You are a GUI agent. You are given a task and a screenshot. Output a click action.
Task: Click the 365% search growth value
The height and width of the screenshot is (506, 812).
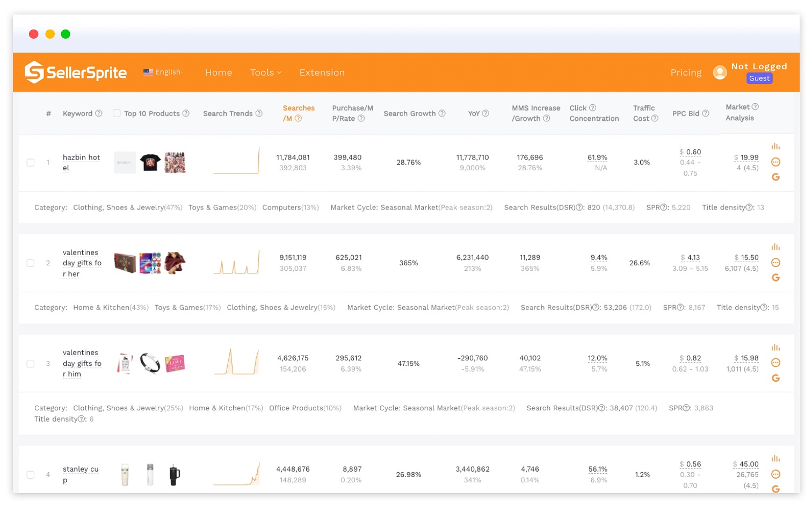coord(409,263)
